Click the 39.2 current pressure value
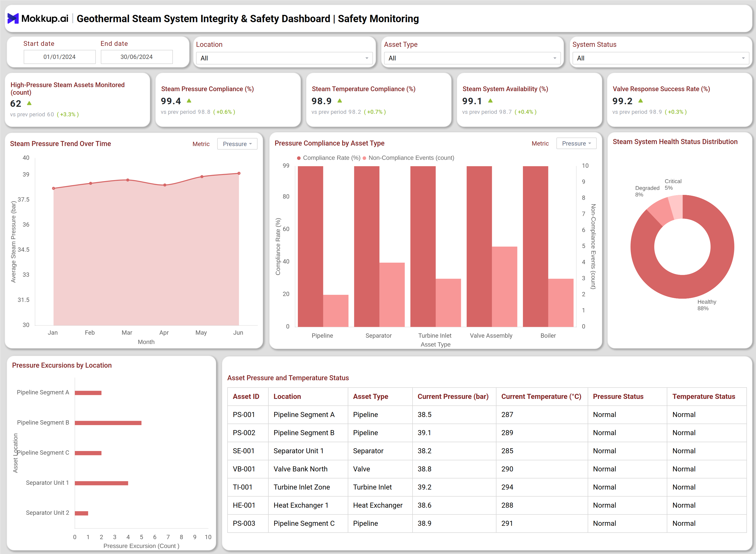756x554 pixels. click(x=424, y=487)
